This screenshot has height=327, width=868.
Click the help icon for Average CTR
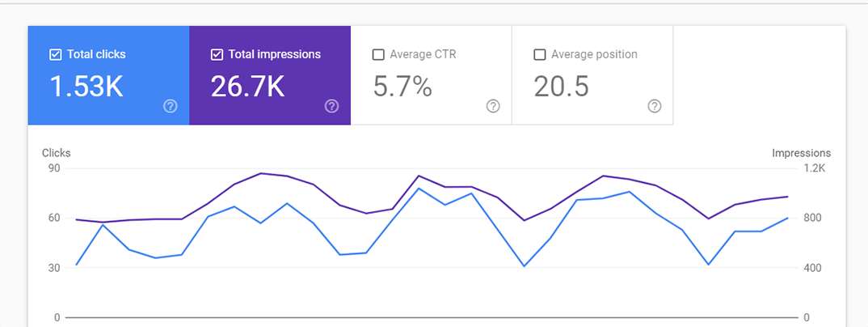493,106
